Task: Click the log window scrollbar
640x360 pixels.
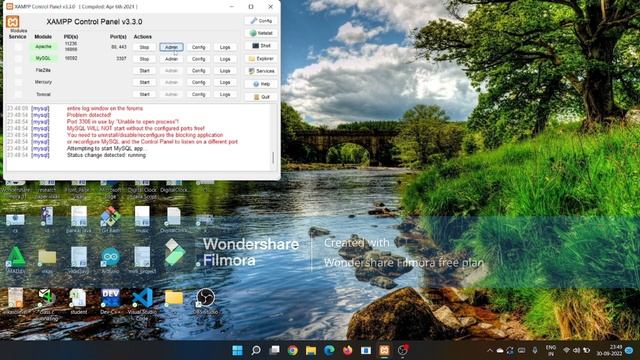Action: [x=273, y=158]
